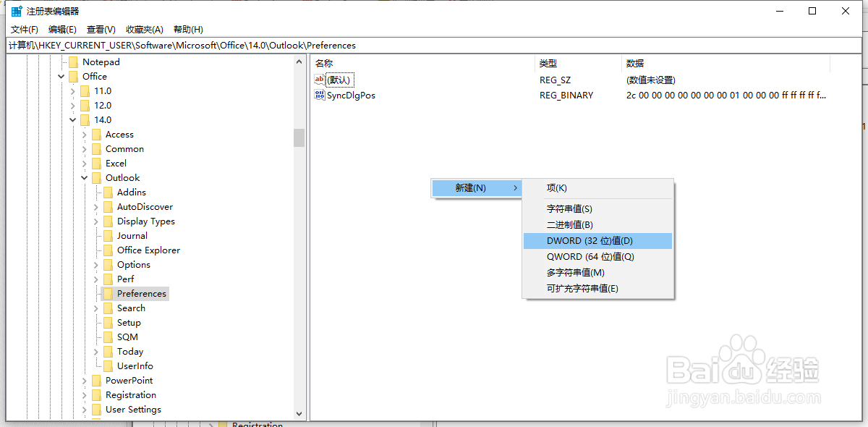This screenshot has width=868, height=427.
Task: Select the UserInfo folder icon
Action: pos(109,365)
